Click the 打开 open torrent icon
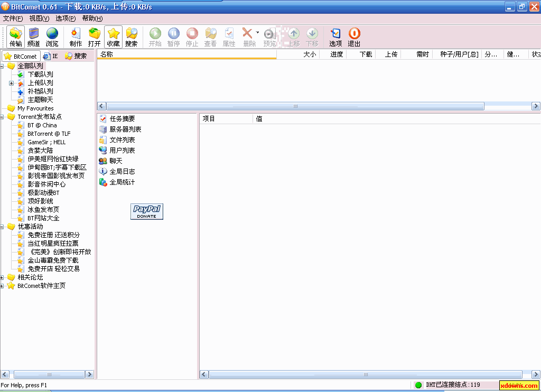 [x=94, y=36]
